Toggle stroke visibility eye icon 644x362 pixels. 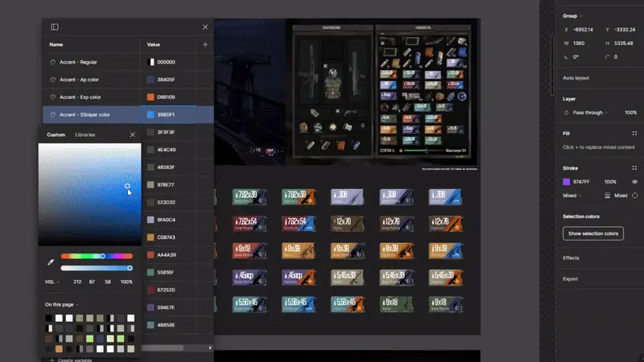pyautogui.click(x=634, y=182)
